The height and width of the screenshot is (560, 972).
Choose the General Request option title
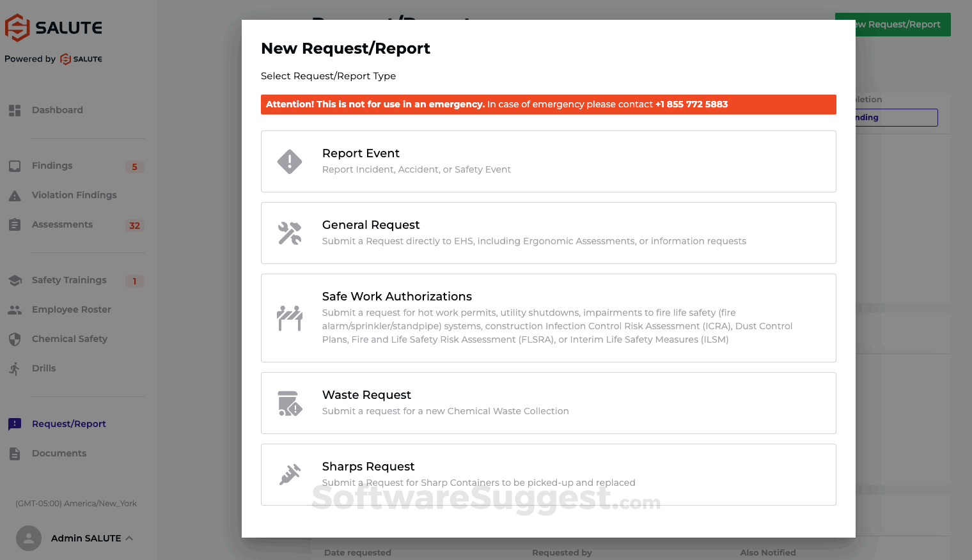coord(371,225)
